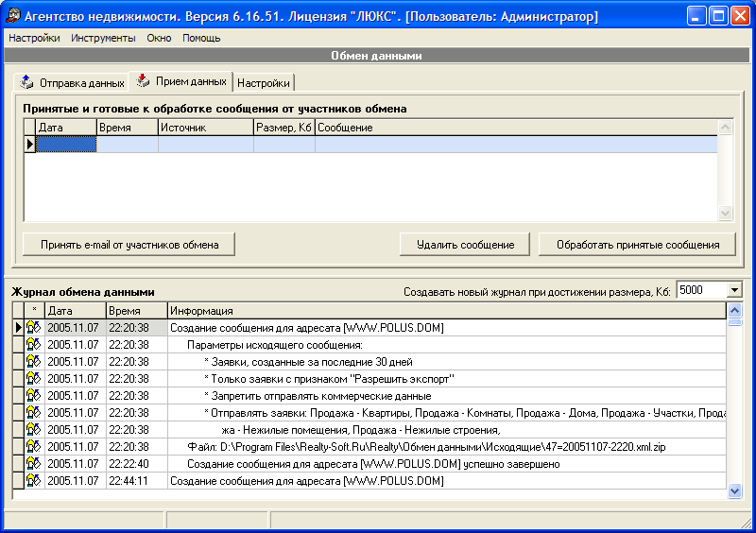Click Принять e-mail от участников обмена
Screen dimensions: 756x533
tap(129, 245)
